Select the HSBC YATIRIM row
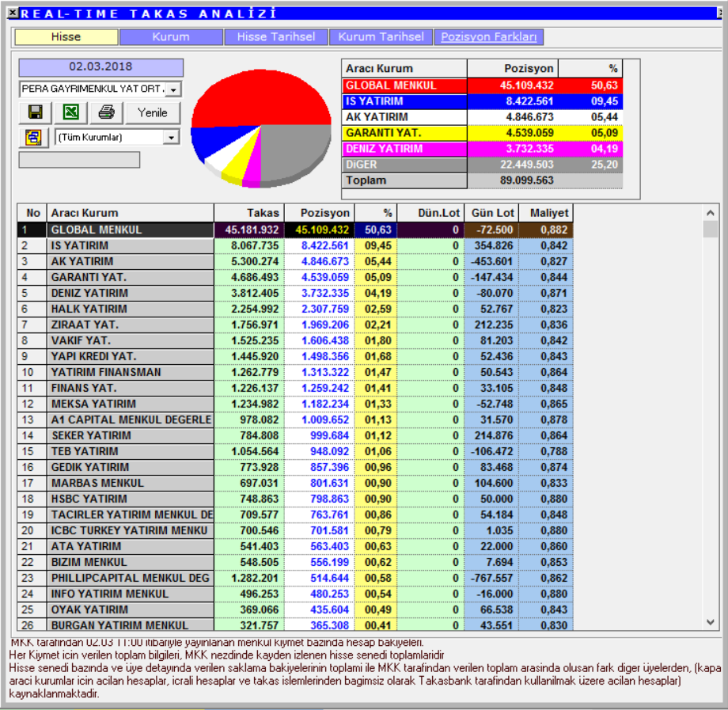This screenshot has height=710, width=728. [295, 499]
